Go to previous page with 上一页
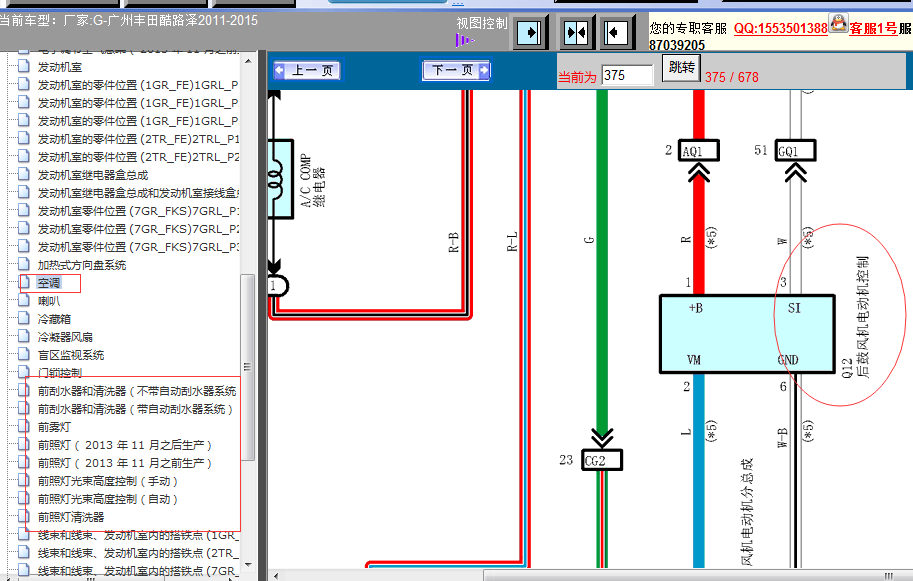913x581 pixels. pyautogui.click(x=309, y=70)
